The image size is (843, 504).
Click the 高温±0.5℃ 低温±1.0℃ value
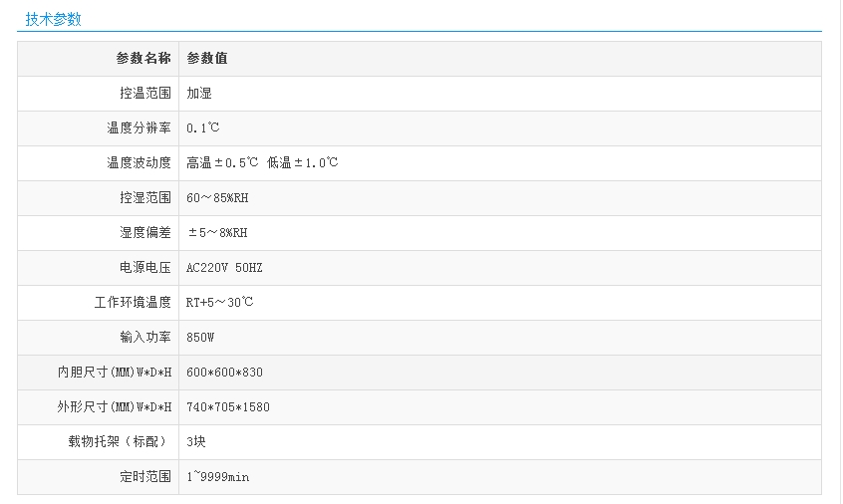(x=262, y=163)
